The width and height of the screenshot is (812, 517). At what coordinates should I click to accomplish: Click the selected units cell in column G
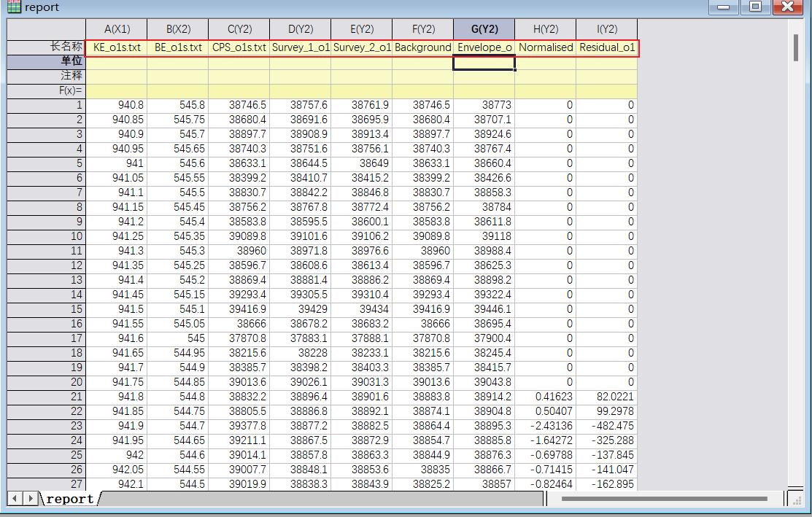(484, 63)
